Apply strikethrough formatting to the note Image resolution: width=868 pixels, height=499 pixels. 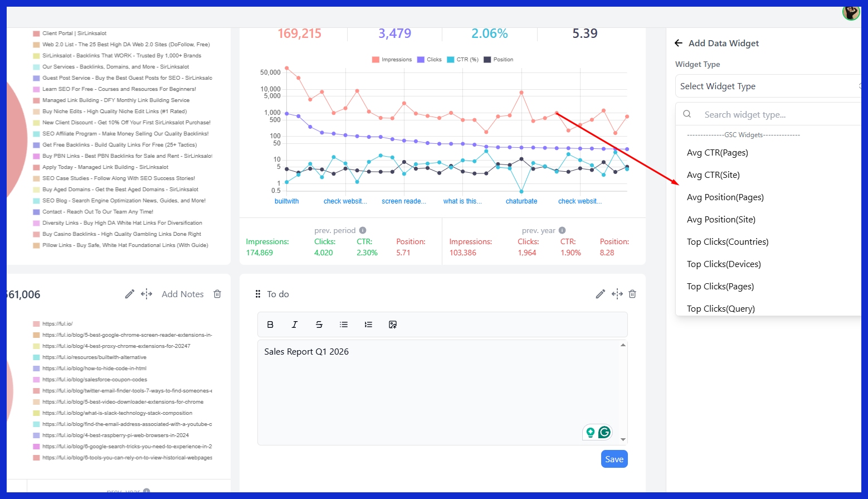click(x=319, y=324)
